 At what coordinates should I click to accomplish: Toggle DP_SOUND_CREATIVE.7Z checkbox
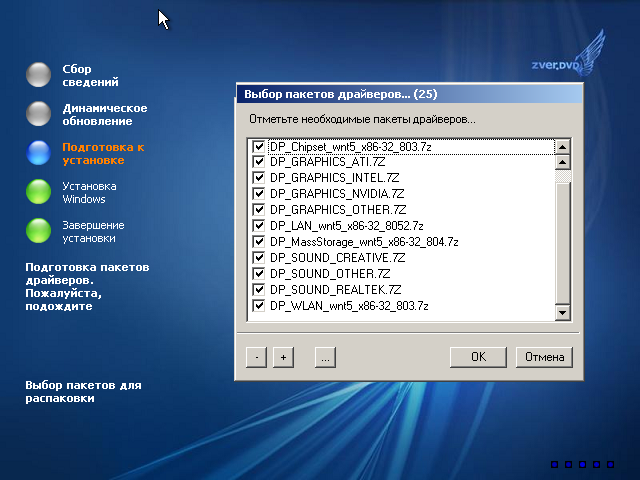[x=258, y=258]
